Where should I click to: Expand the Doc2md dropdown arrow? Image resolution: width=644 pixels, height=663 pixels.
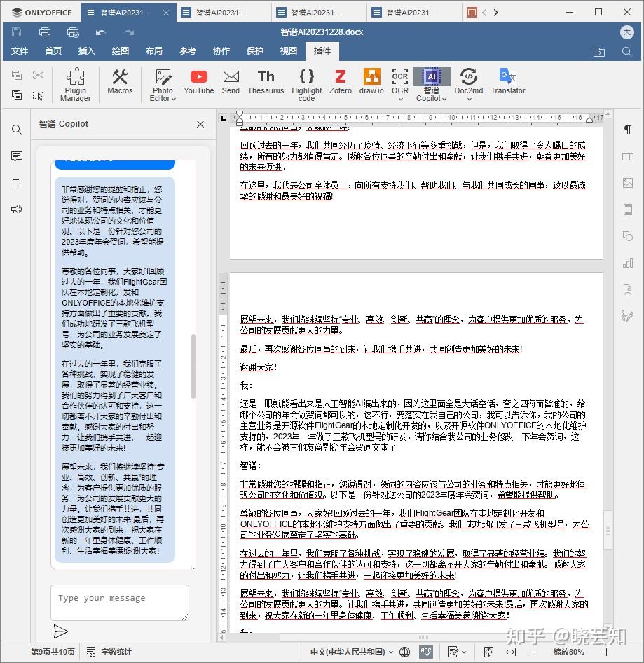pos(469,99)
